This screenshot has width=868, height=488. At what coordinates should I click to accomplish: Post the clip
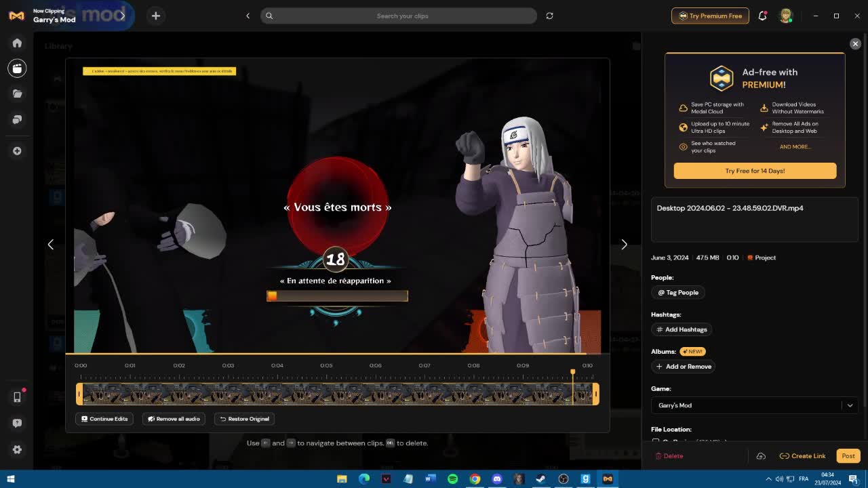click(848, 456)
